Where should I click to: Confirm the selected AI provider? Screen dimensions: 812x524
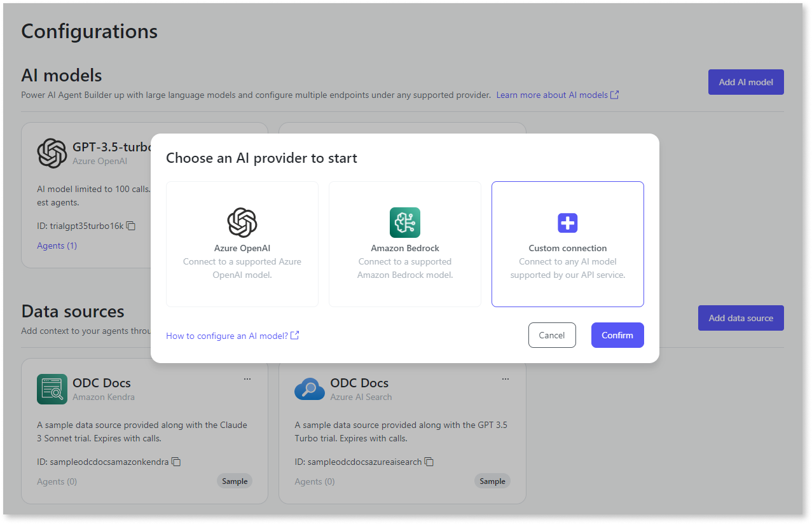[x=617, y=334]
